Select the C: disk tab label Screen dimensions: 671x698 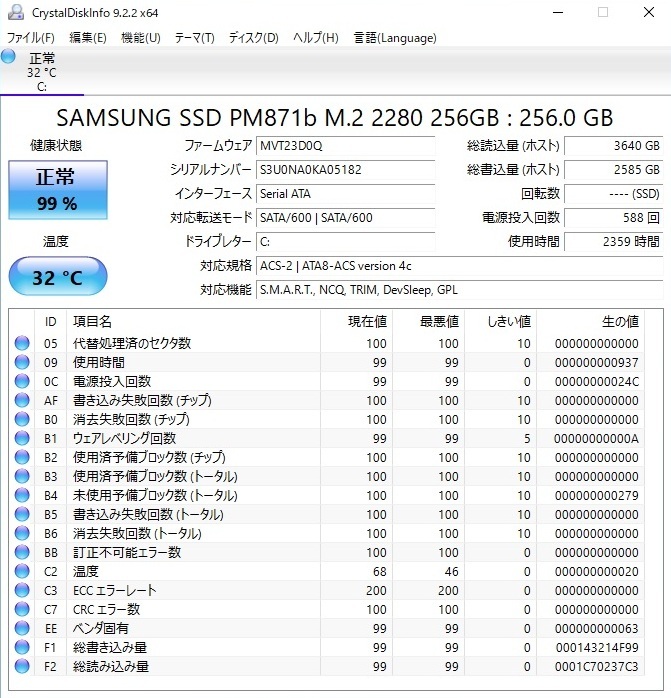pos(42,72)
